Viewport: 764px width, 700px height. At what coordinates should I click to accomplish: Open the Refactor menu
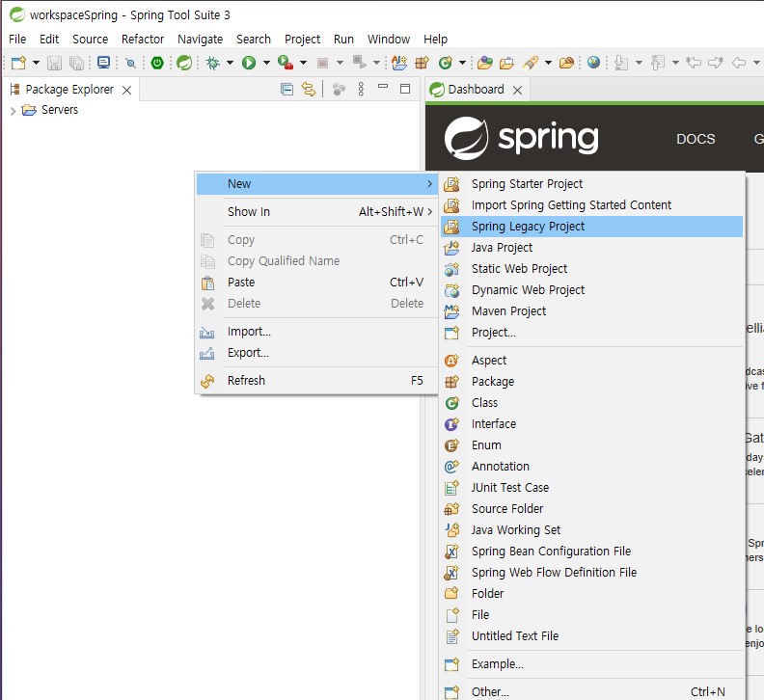pos(143,39)
